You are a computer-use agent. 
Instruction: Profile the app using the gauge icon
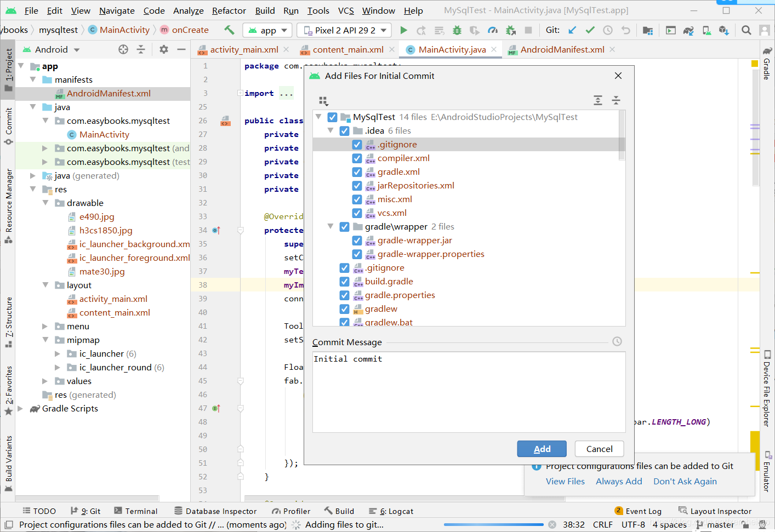point(494,30)
